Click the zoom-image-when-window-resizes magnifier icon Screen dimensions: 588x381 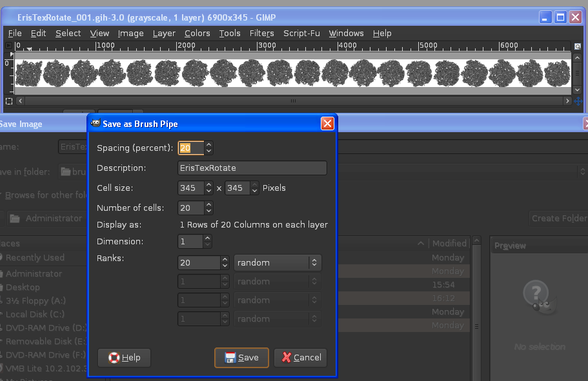tap(578, 46)
